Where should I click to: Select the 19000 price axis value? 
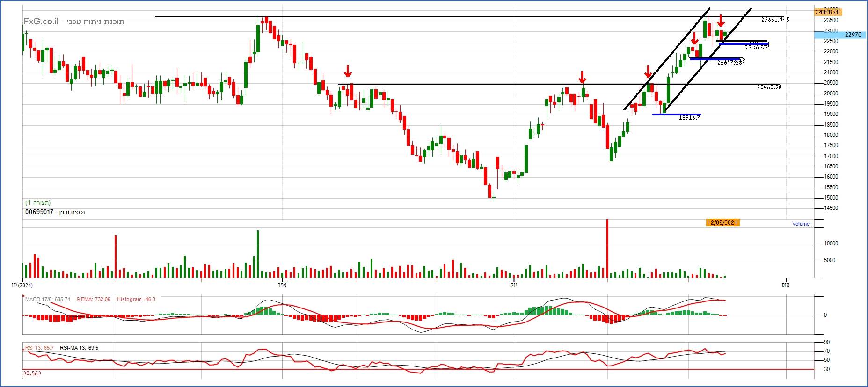[831, 114]
